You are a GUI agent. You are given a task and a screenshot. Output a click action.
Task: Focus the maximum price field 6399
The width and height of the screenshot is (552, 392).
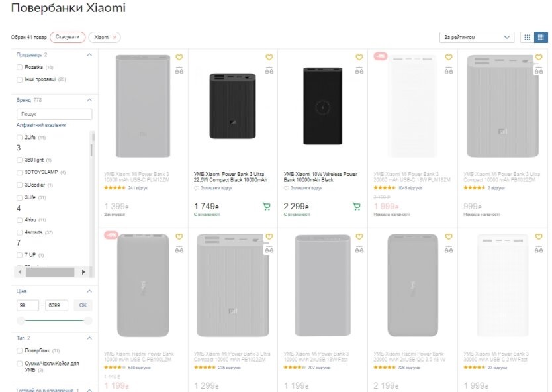click(56, 305)
